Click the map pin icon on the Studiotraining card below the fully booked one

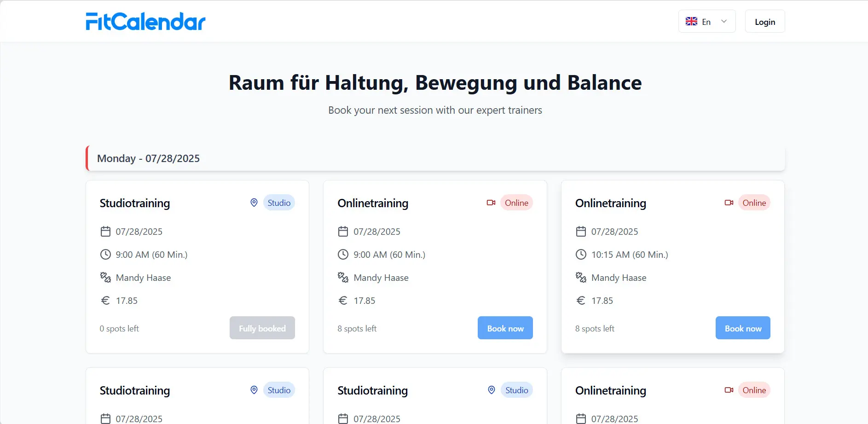(x=254, y=390)
